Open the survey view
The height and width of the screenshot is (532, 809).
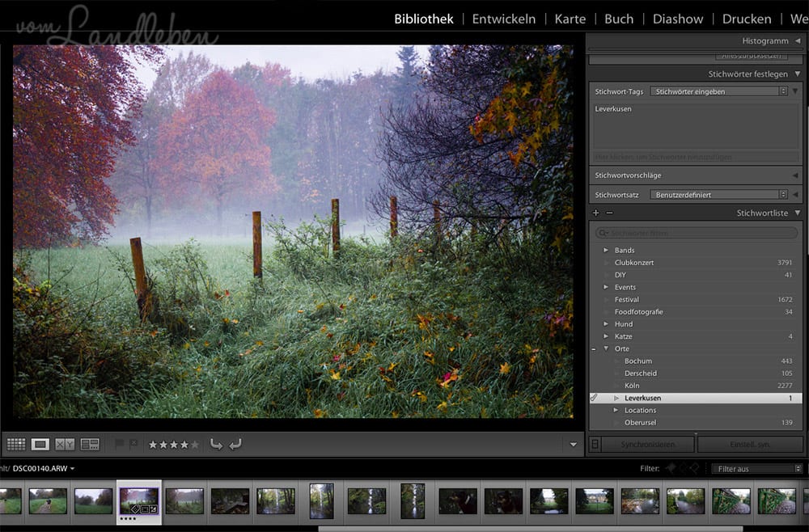pos(90,444)
